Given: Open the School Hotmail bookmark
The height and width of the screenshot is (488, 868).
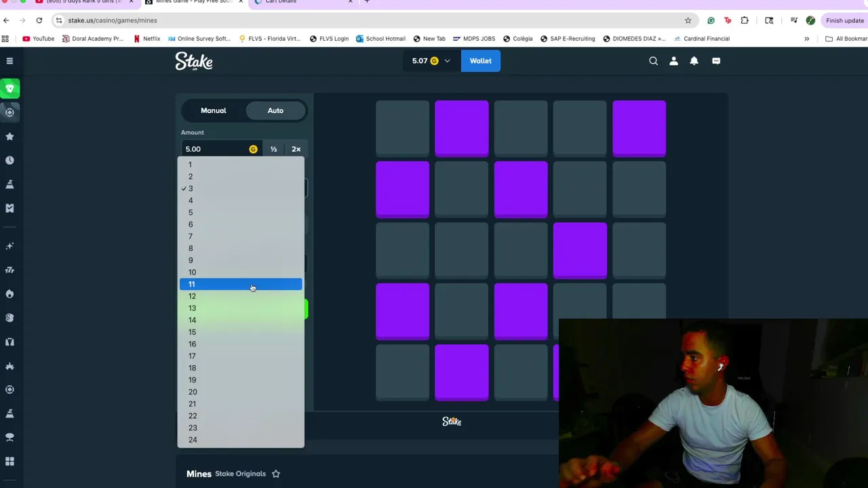Looking at the screenshot, I should click(380, 39).
